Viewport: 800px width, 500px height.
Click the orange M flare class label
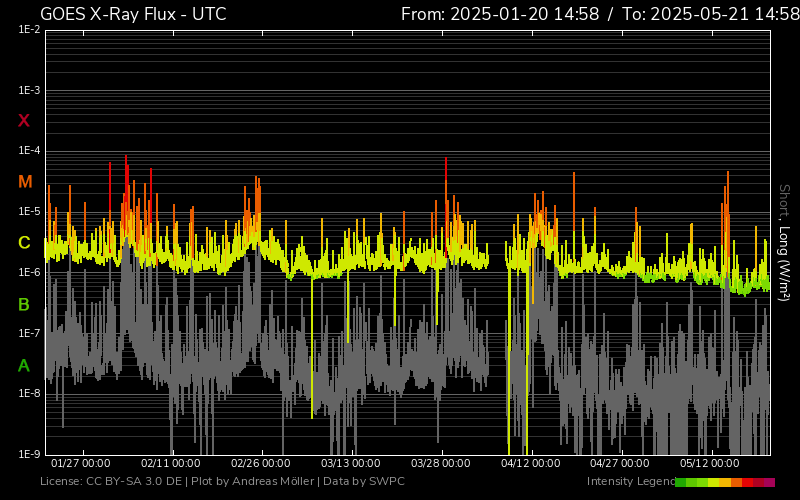click(x=25, y=182)
